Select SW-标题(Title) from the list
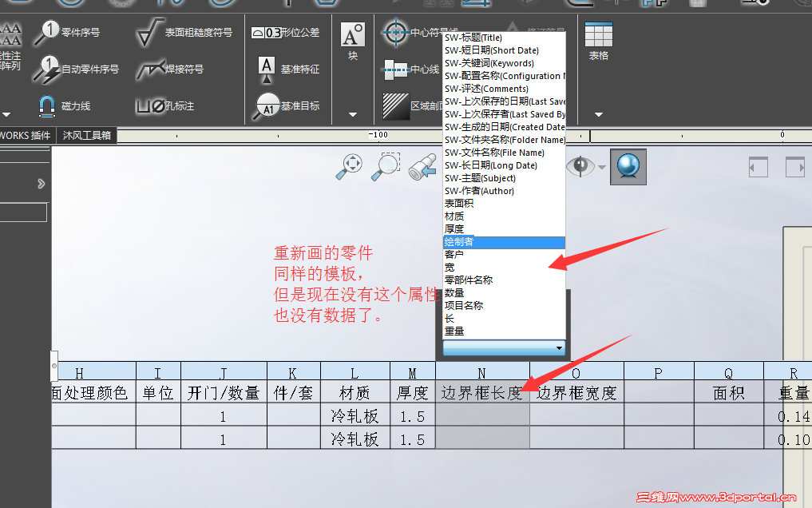The width and height of the screenshot is (812, 508). point(504,38)
